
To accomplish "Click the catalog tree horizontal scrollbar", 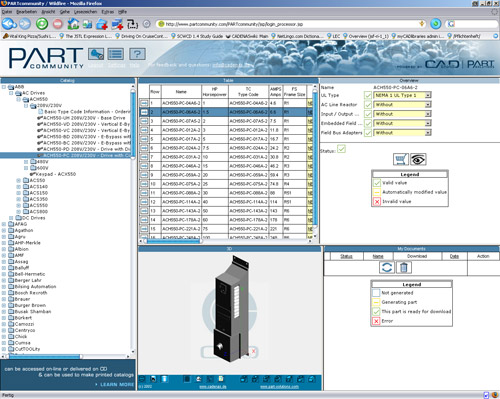I will pos(67,357).
